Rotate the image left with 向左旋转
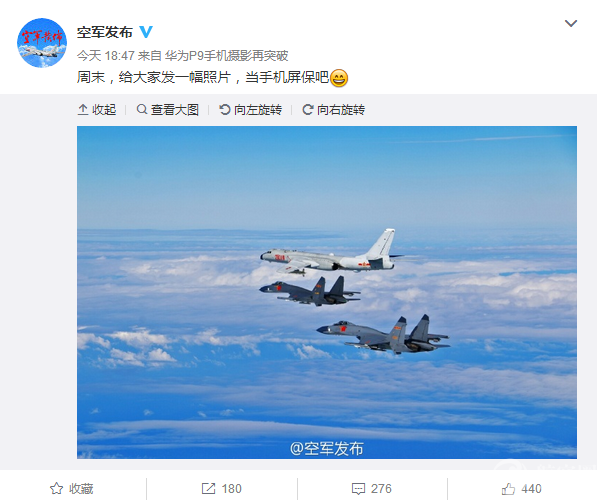Image resolution: width=597 pixels, height=503 pixels. [x=251, y=110]
